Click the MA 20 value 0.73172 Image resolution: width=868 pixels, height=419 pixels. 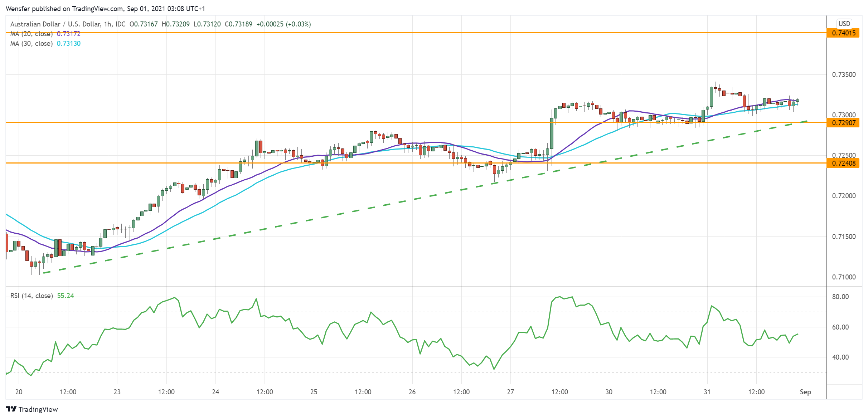point(69,34)
